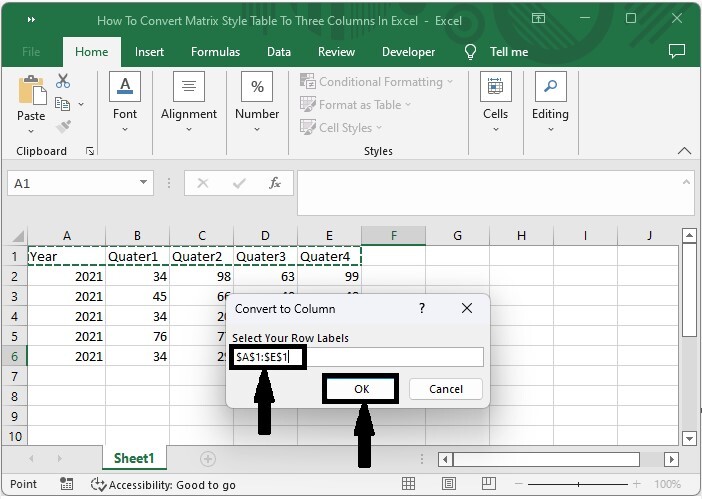The width and height of the screenshot is (702, 499).
Task: Open the Copy dropdown arrow
Action: click(x=81, y=104)
